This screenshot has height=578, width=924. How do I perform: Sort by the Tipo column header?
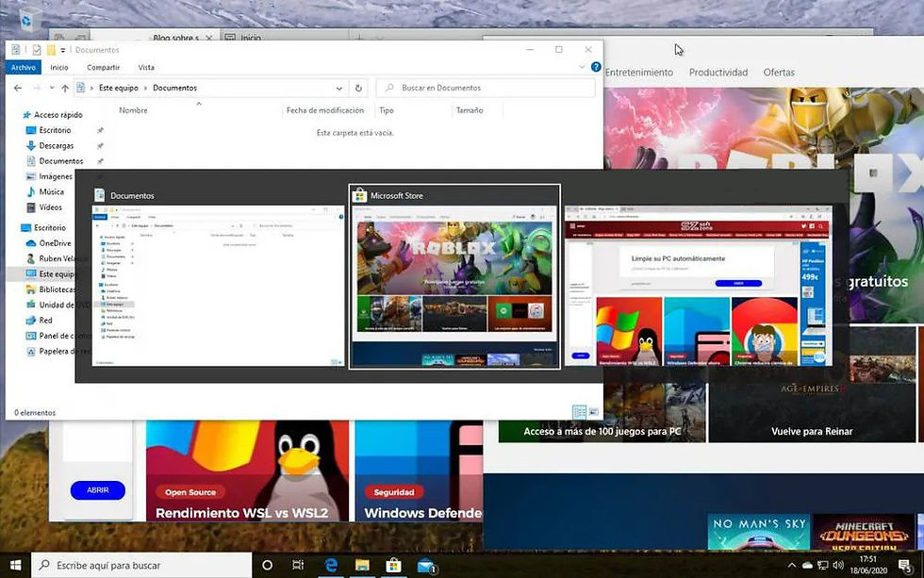click(386, 110)
